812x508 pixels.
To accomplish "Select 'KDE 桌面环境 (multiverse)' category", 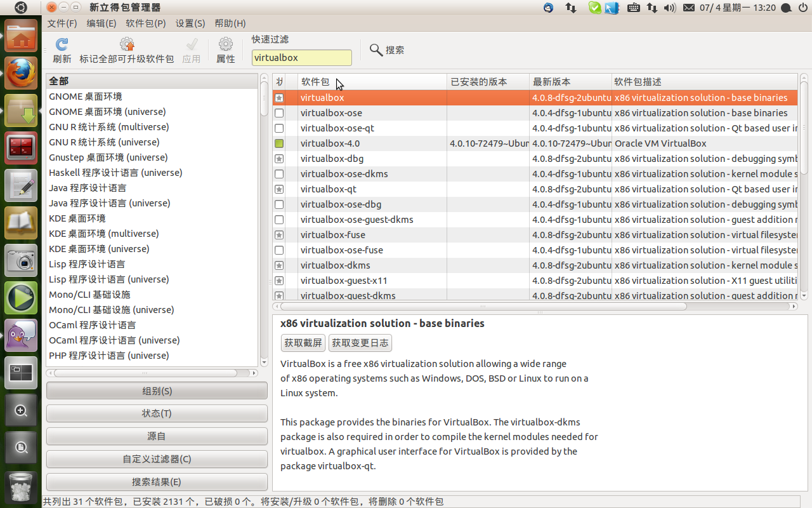I will (152, 234).
